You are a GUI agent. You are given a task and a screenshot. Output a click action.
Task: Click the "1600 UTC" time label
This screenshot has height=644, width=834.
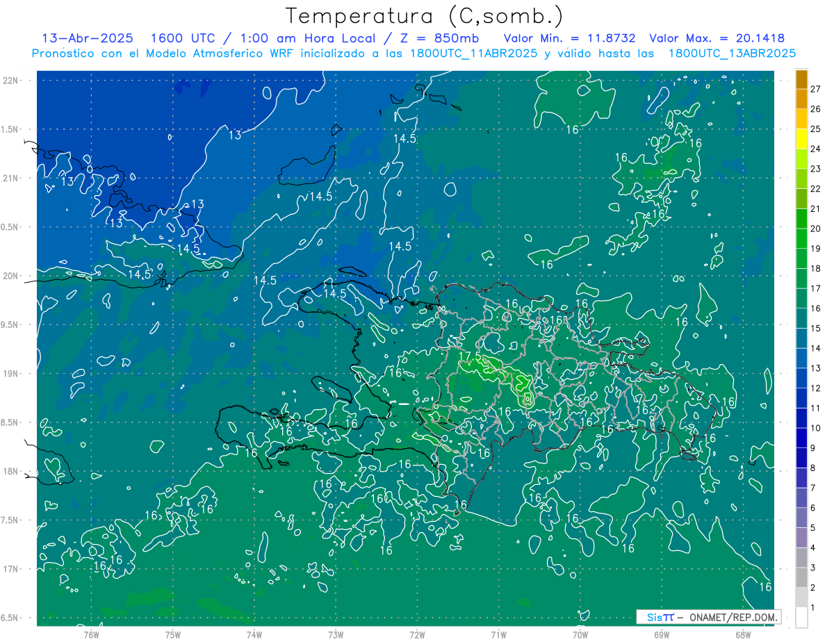click(x=183, y=38)
